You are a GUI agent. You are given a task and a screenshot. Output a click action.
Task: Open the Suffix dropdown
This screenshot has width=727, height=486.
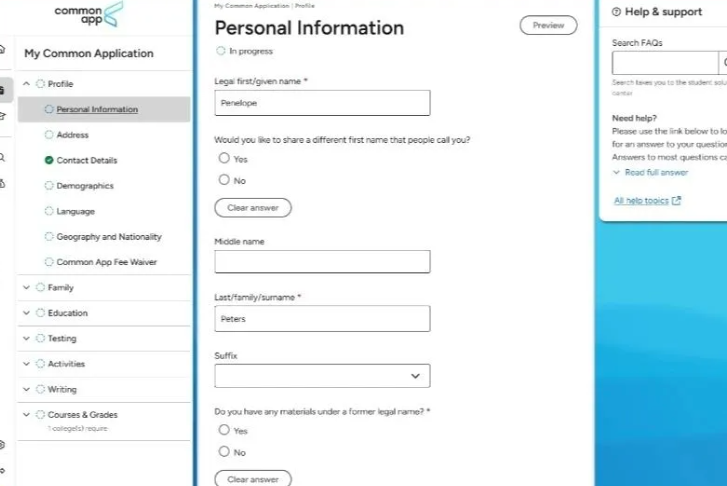(x=322, y=376)
